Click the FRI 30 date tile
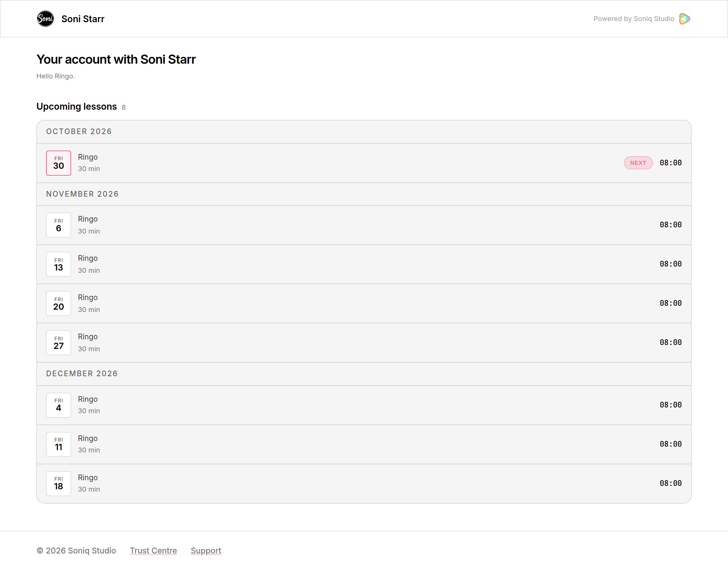Image resolution: width=728 pixels, height=570 pixels. pos(59,163)
